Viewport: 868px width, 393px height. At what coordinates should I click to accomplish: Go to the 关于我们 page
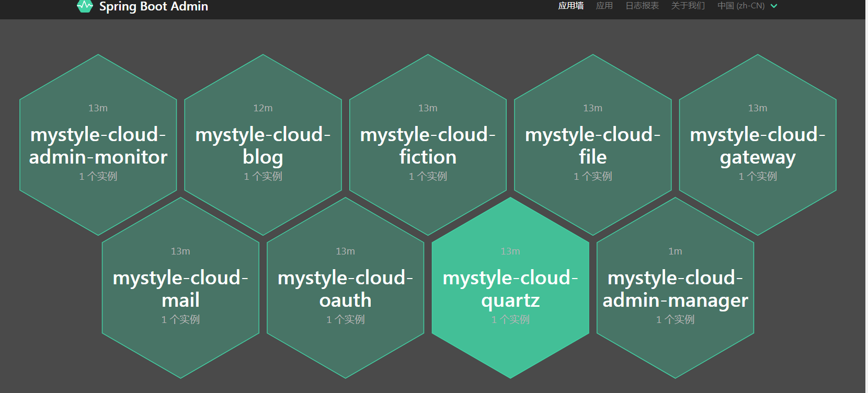[x=688, y=6]
